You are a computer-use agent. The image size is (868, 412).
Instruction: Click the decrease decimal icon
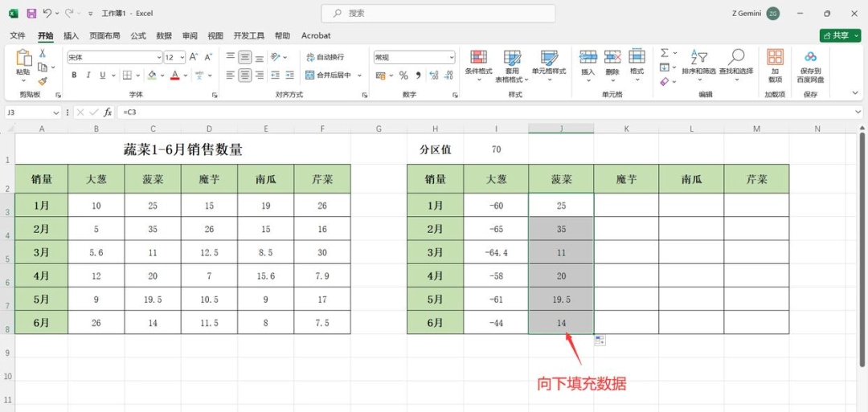tap(448, 75)
